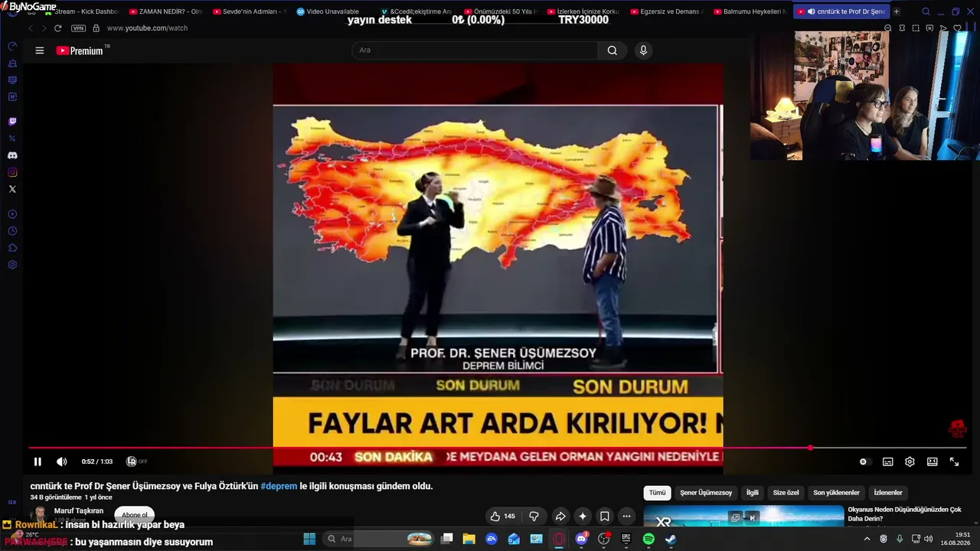Open player settings gear

point(910,461)
